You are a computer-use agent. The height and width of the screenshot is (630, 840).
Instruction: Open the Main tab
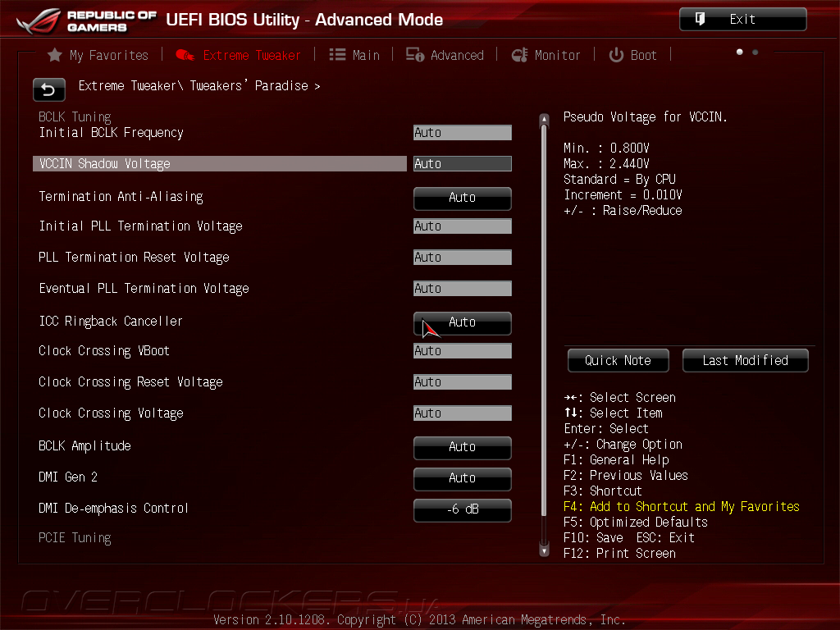tap(354, 55)
